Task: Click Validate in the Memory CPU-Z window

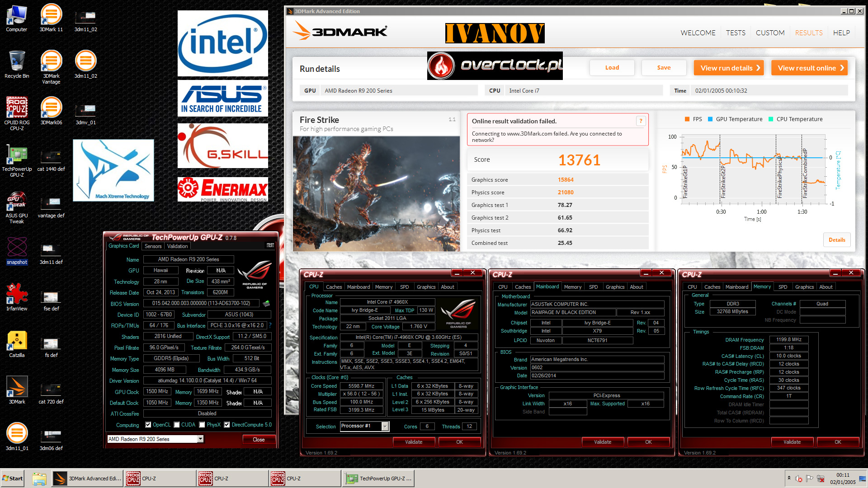Action: tap(792, 442)
